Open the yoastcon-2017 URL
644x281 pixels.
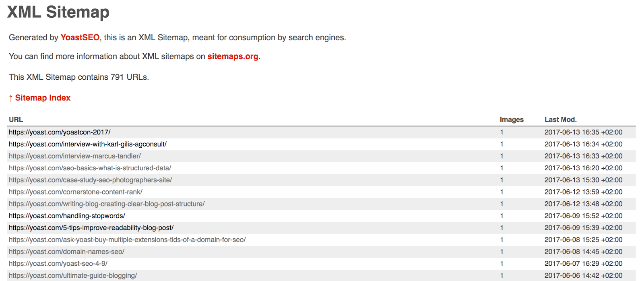60,132
